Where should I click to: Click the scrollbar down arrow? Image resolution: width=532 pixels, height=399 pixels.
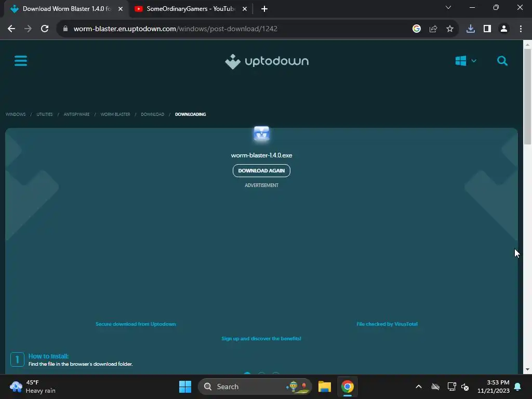tap(528, 369)
